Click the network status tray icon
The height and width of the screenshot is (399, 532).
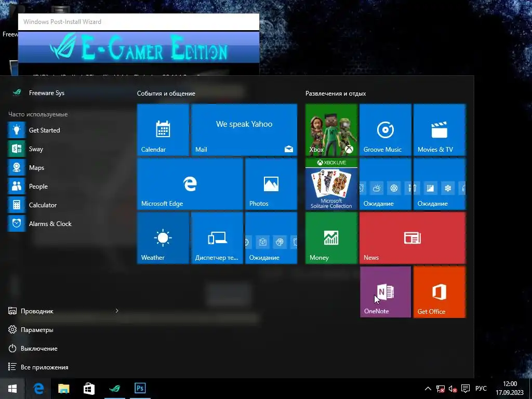point(441,389)
